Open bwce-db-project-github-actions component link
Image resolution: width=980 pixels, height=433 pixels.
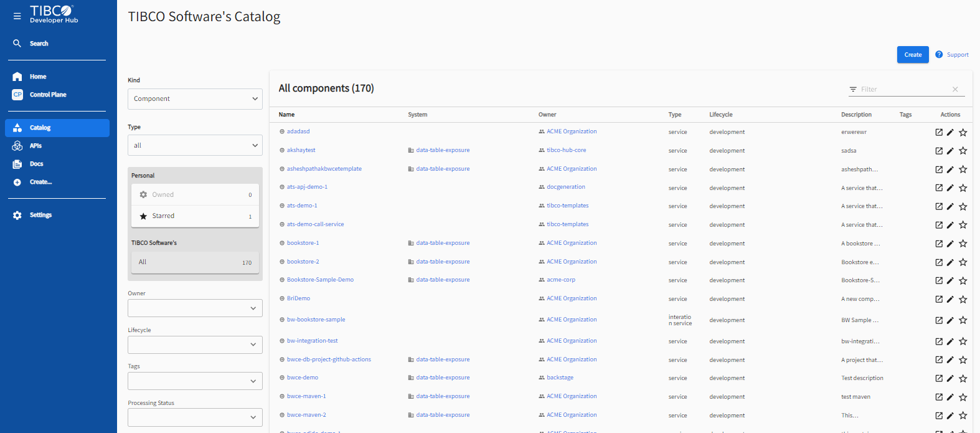pos(329,359)
